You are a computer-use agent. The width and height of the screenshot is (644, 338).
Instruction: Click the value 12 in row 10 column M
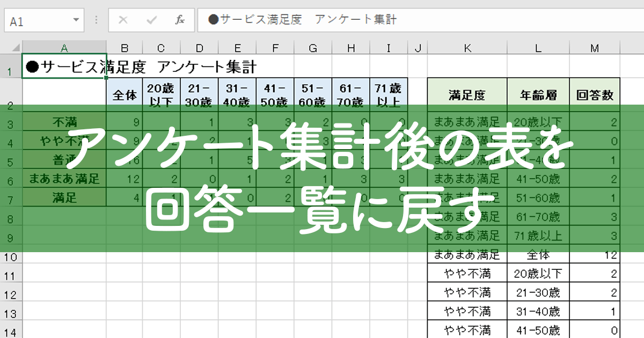click(x=595, y=255)
